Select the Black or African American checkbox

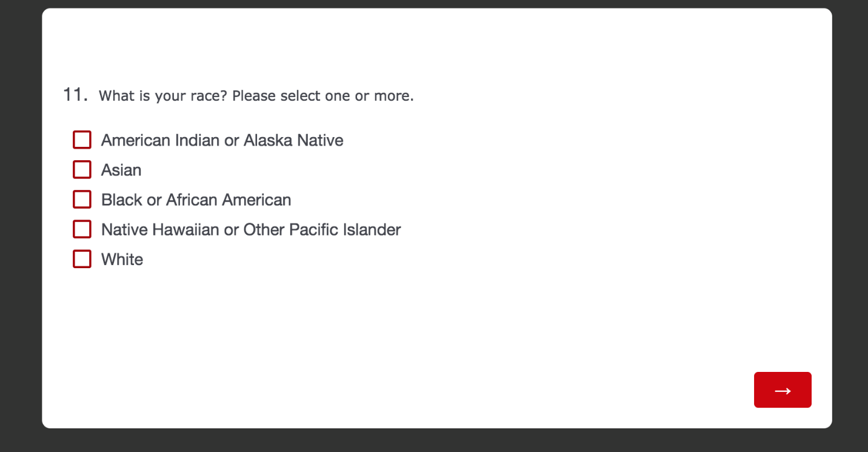click(82, 199)
